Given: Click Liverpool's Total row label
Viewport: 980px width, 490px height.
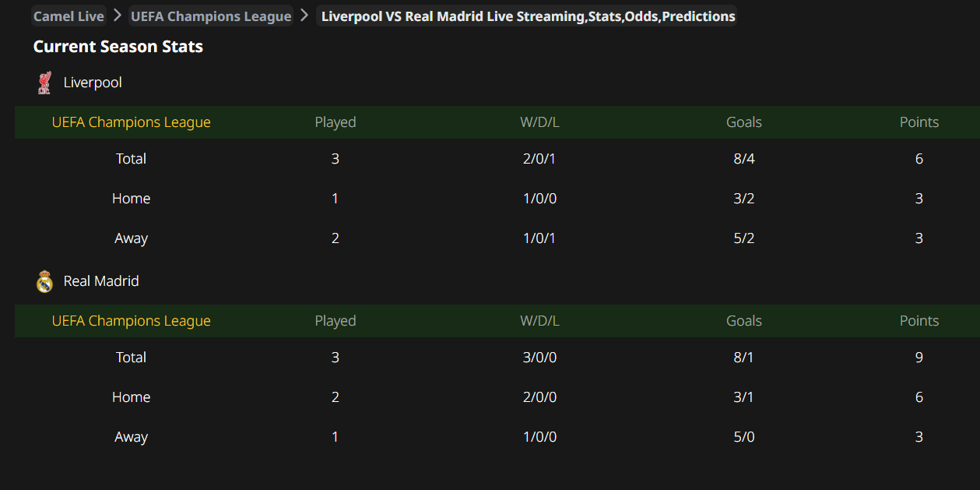Looking at the screenshot, I should click(131, 159).
